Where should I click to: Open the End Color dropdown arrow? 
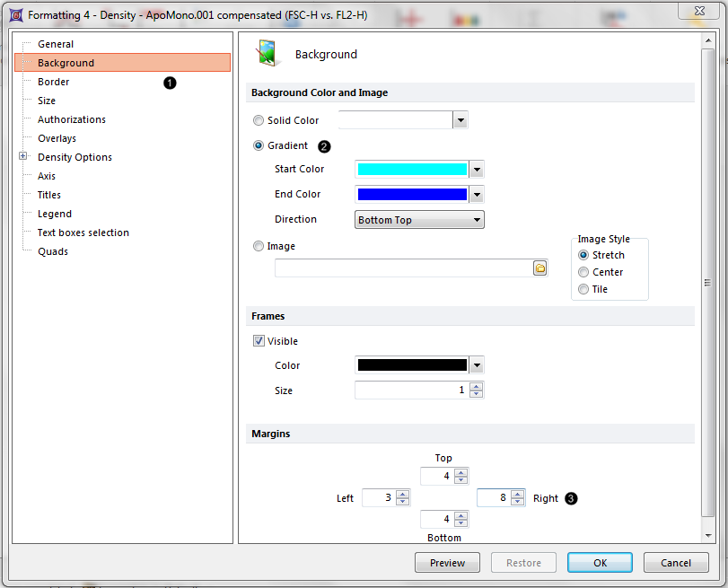(x=477, y=194)
